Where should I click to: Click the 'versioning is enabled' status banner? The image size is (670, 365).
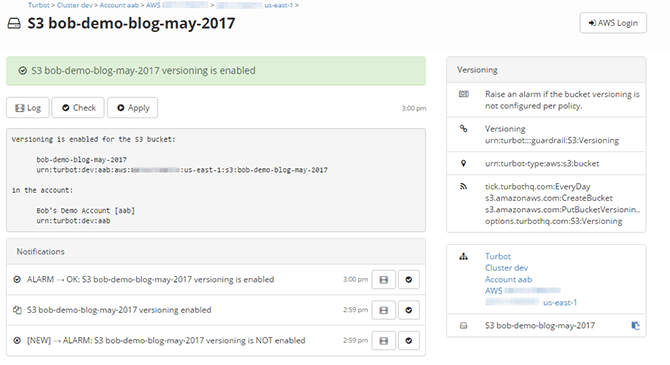pyautogui.click(x=216, y=71)
